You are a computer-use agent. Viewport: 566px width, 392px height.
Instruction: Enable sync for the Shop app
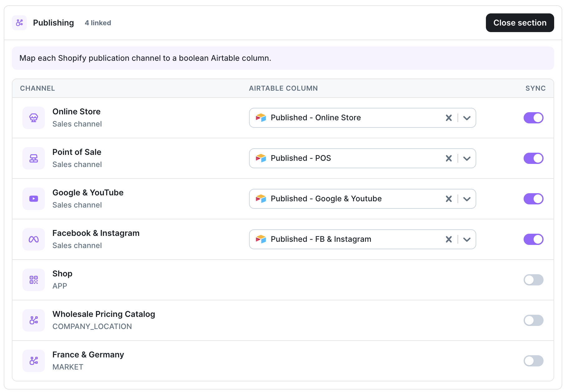[533, 280]
